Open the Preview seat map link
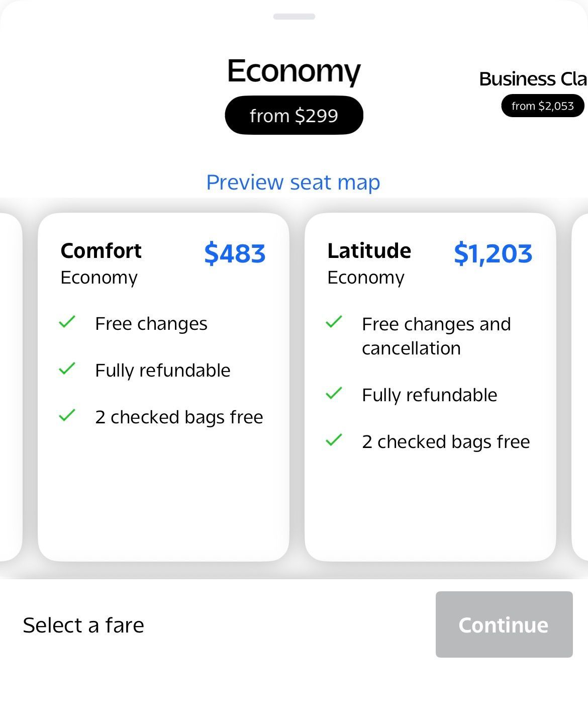 293,182
